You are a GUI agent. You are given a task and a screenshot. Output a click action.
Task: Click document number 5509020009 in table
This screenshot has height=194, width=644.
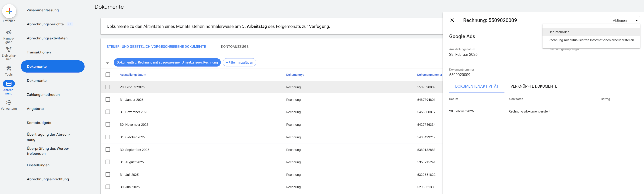pos(426,87)
